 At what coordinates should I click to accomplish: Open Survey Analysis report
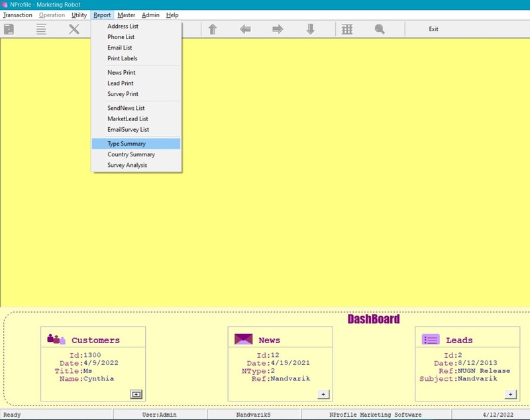[136, 165]
